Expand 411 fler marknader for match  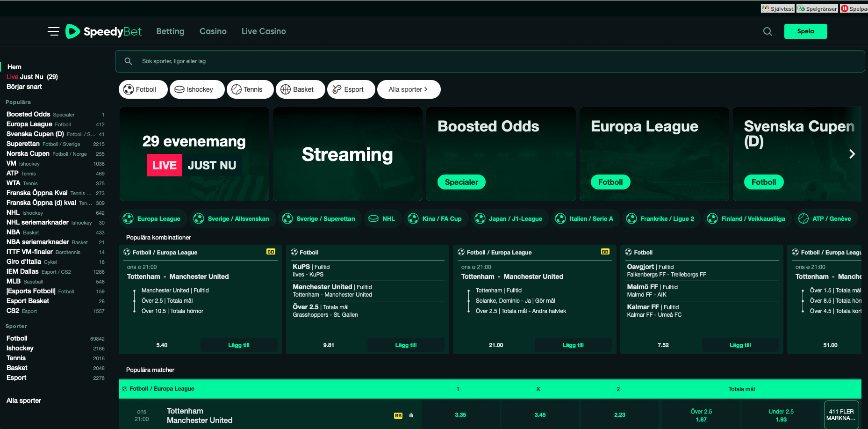(x=841, y=415)
